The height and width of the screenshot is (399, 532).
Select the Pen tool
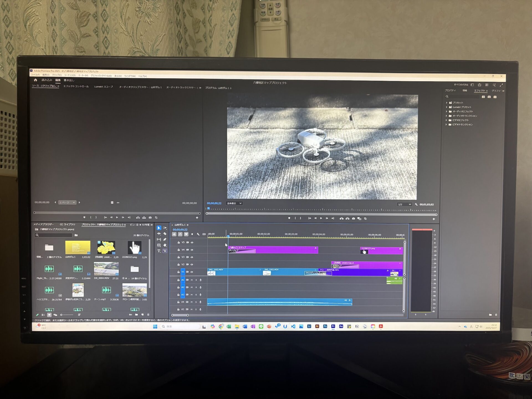[x=165, y=239]
